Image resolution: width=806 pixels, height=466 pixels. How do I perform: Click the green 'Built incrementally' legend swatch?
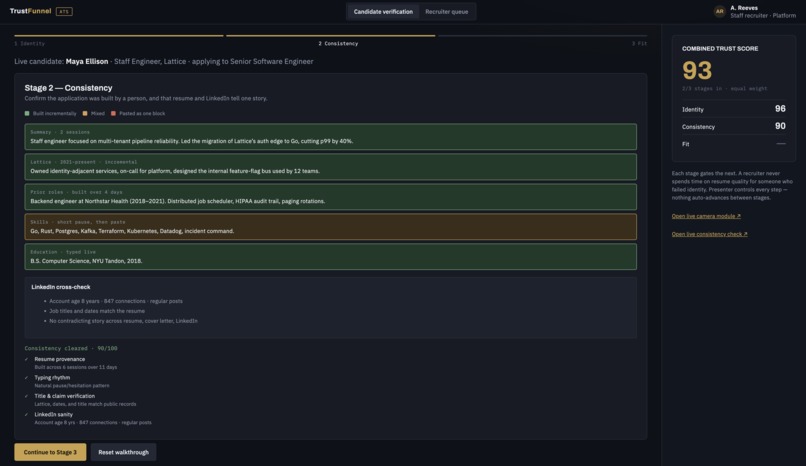pos(27,114)
